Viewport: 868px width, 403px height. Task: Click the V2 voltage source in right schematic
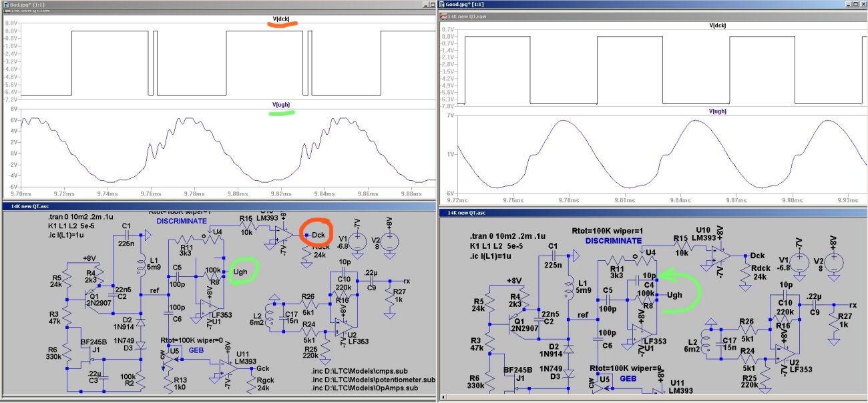pyautogui.click(x=833, y=262)
